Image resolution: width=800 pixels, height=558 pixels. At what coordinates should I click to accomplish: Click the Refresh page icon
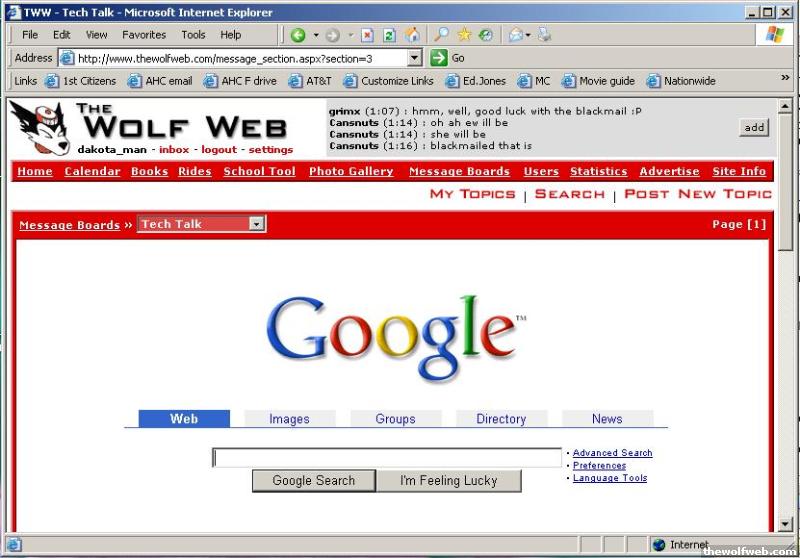click(x=389, y=35)
